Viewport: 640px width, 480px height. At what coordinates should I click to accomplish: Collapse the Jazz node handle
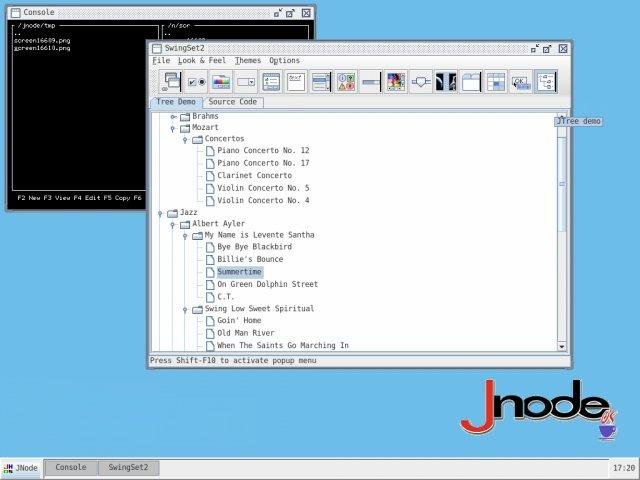click(160, 213)
